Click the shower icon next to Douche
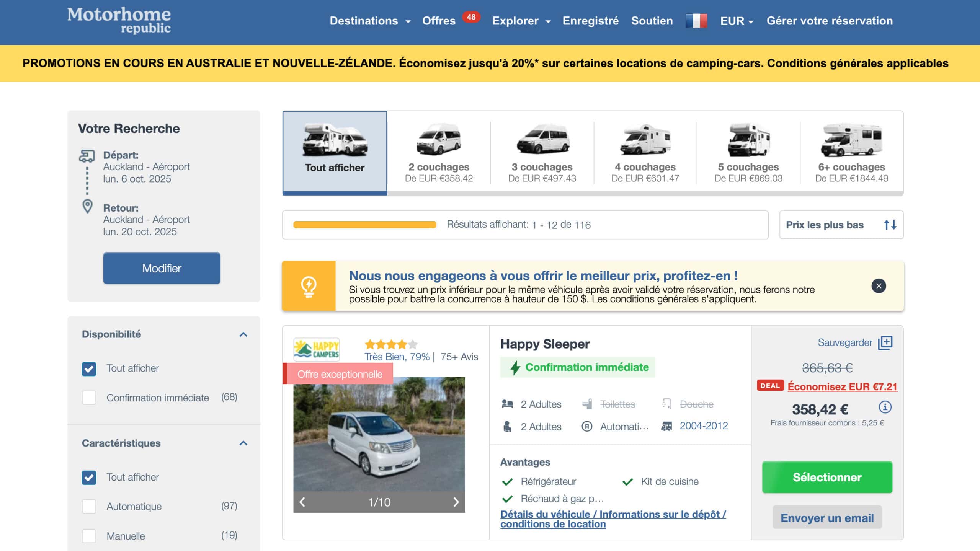The image size is (980, 551). pos(666,404)
